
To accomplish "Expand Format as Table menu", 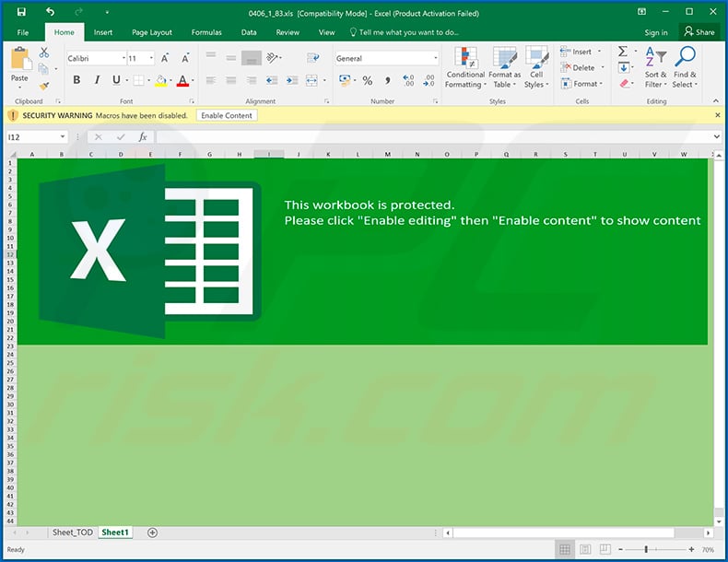I will click(x=505, y=67).
